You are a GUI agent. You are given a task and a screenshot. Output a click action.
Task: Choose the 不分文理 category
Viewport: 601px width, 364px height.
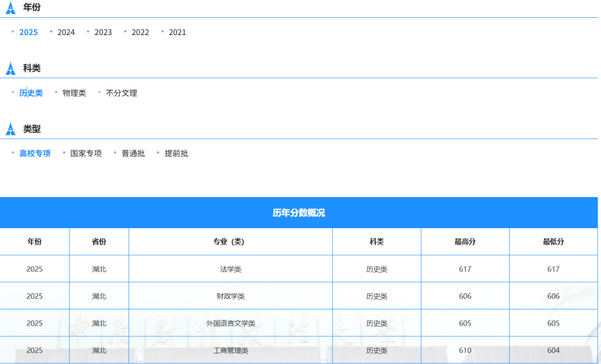[121, 93]
